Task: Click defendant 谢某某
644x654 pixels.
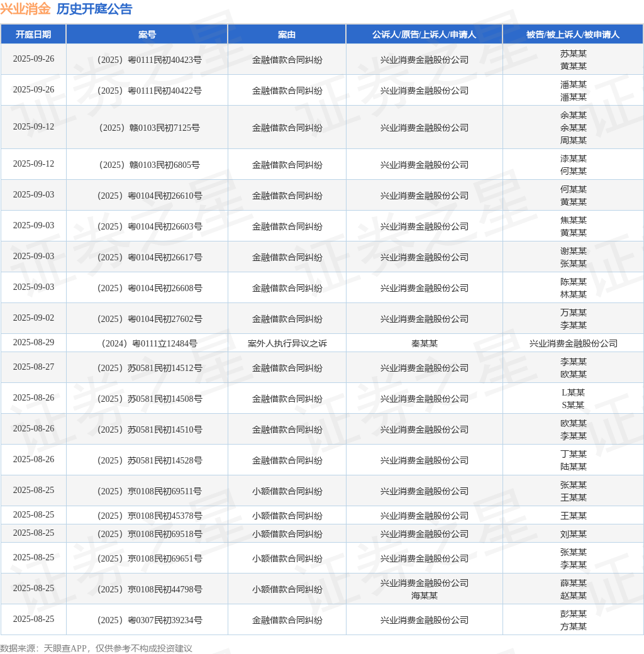Action: [573, 251]
